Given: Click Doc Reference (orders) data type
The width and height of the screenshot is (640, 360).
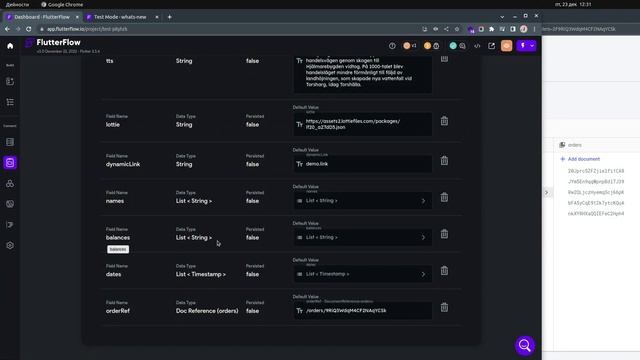Looking at the screenshot, I should tap(207, 311).
